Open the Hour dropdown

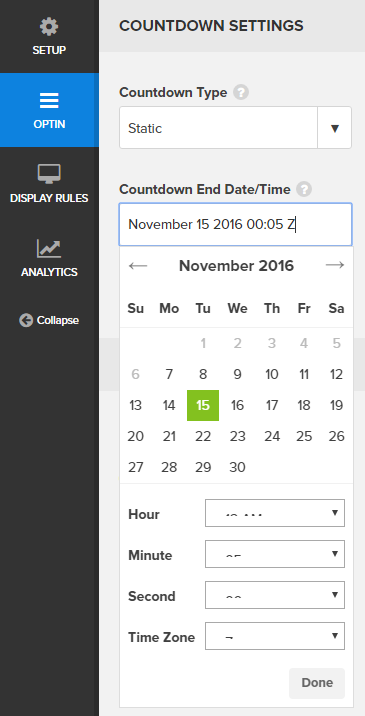pyautogui.click(x=275, y=513)
